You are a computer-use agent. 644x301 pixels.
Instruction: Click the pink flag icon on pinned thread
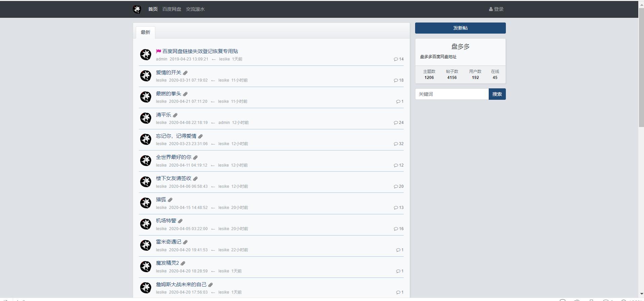point(158,51)
